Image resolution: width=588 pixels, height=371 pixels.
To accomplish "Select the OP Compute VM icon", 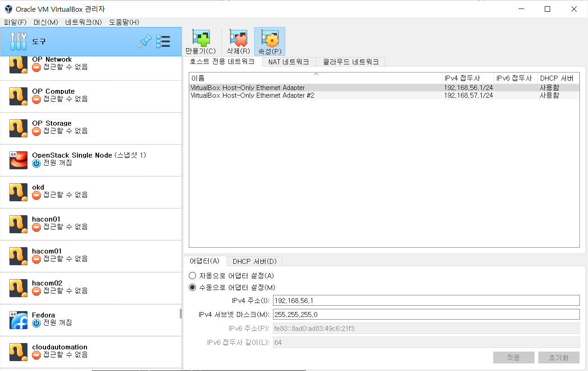I will click(x=18, y=96).
